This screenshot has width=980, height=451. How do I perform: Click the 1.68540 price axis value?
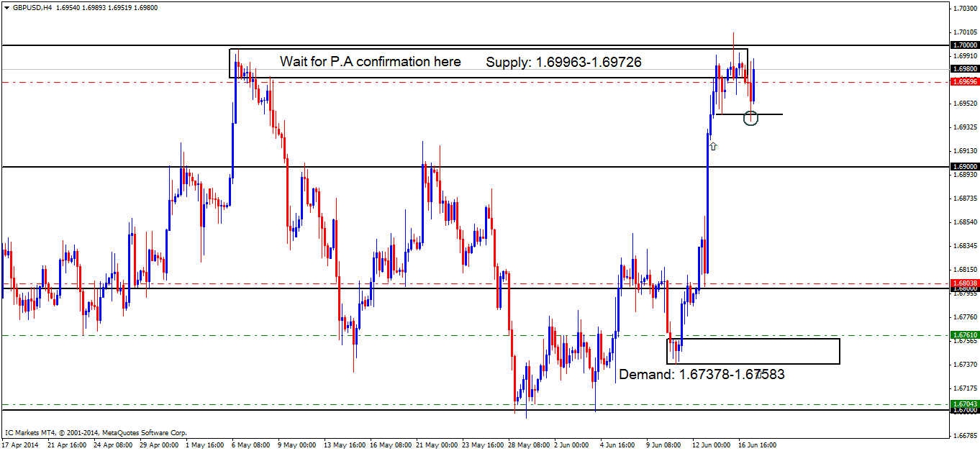(x=965, y=222)
